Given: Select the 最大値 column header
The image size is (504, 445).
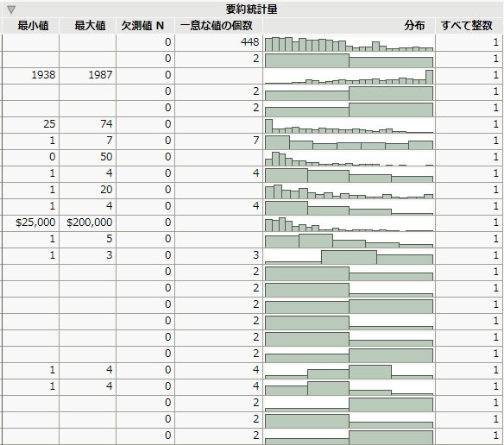Looking at the screenshot, I should (90, 26).
